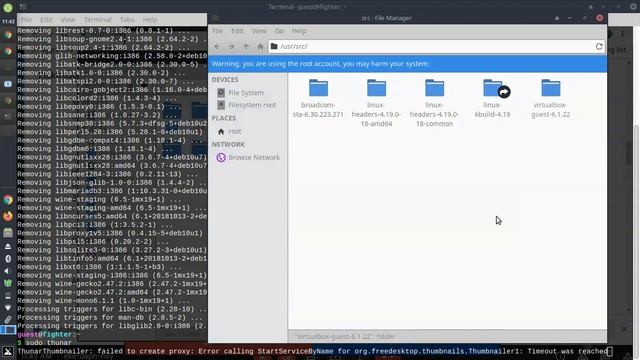Open Browse Network in the sidebar
Image resolution: width=640 pixels, height=360 pixels.
point(248,157)
